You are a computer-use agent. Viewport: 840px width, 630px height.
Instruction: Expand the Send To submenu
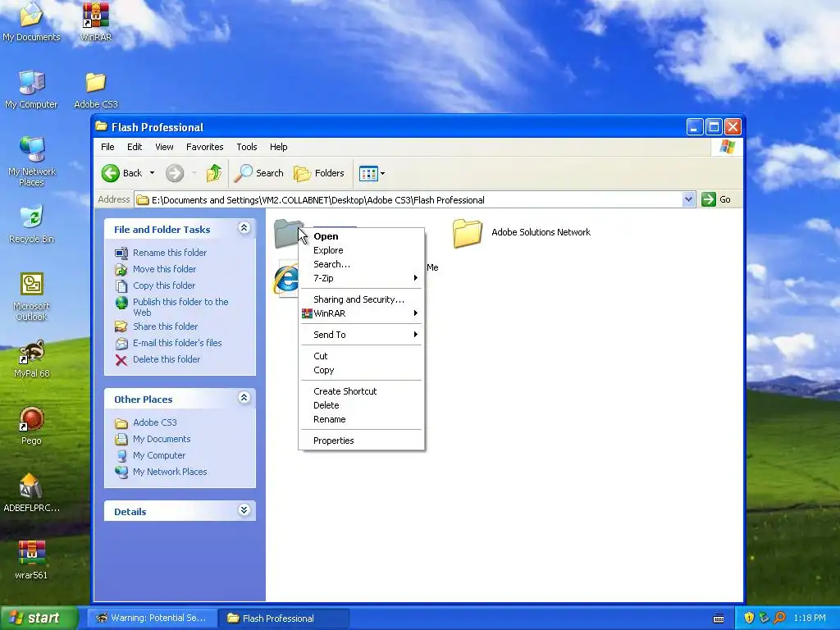point(362,335)
